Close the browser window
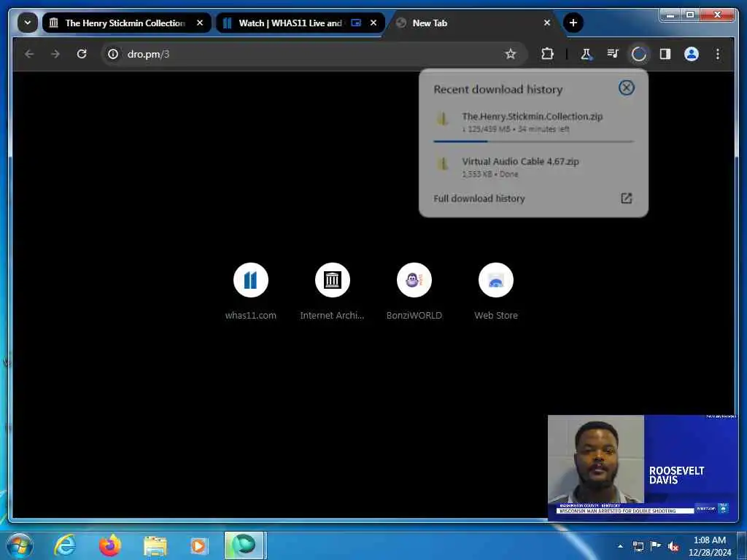Image resolution: width=747 pixels, height=560 pixels. (718, 15)
